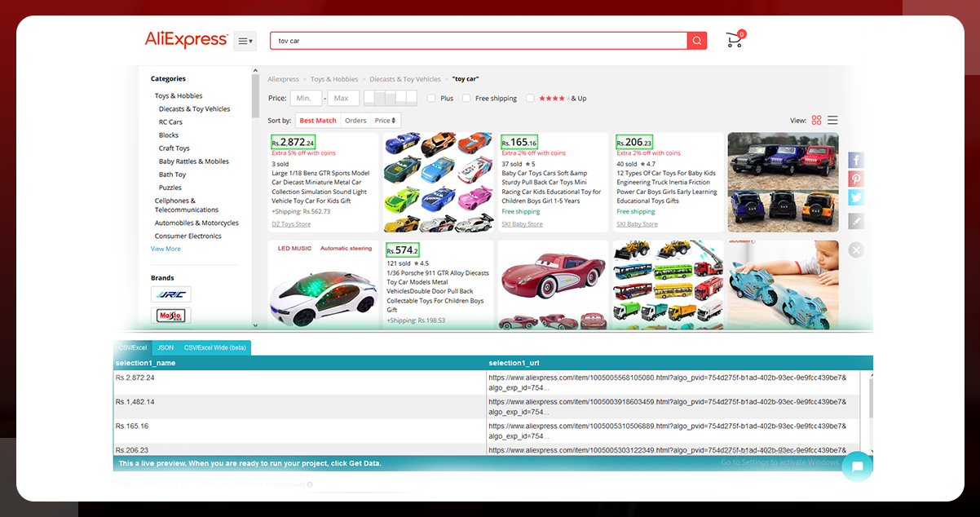Click the selection1_name column header
This screenshot has width=980, height=517.
pyautogui.click(x=300, y=363)
